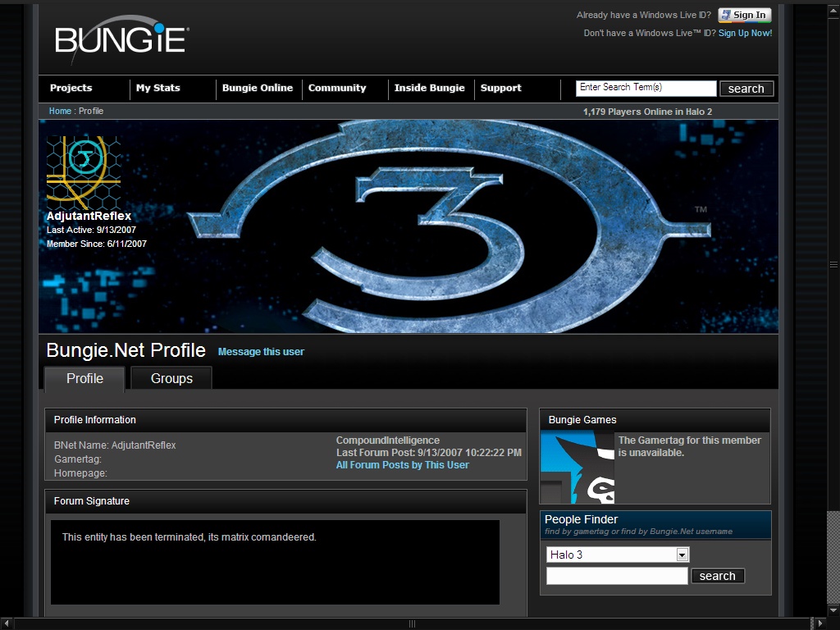The image size is (840, 630).
Task: Open All Forum Posts by This User
Action: click(402, 465)
